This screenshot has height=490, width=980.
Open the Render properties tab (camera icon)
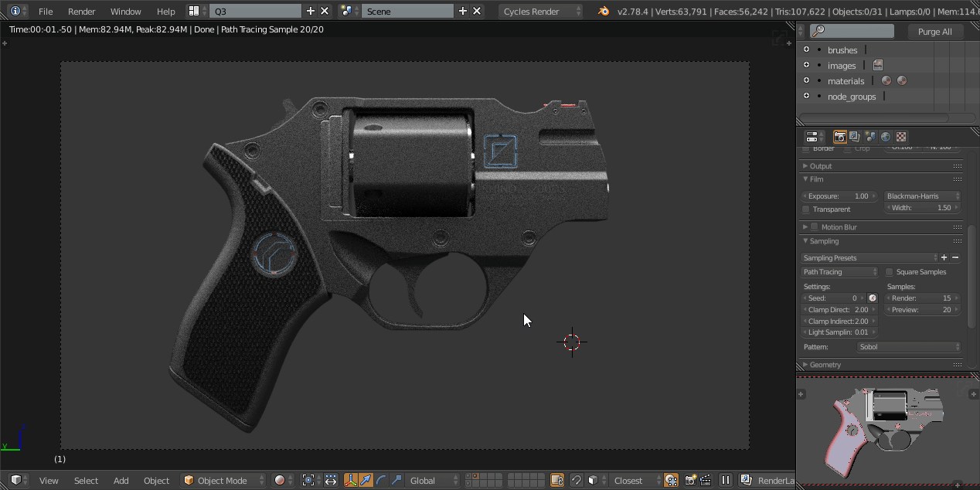click(x=839, y=137)
